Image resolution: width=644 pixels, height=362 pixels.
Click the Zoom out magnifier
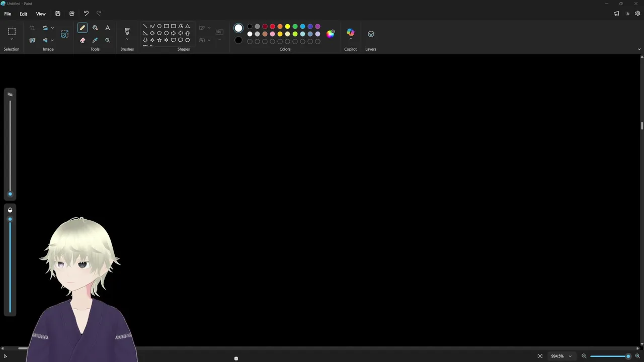tap(584, 356)
